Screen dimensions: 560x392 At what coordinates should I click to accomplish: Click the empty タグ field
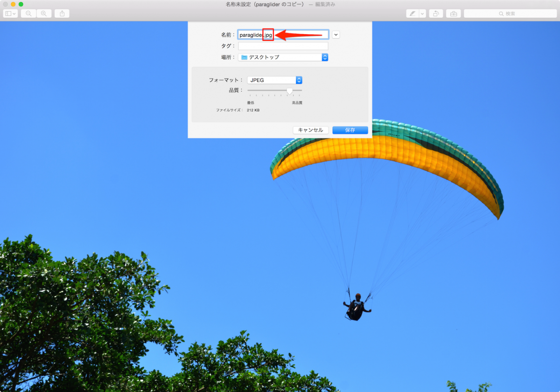pyautogui.click(x=283, y=46)
